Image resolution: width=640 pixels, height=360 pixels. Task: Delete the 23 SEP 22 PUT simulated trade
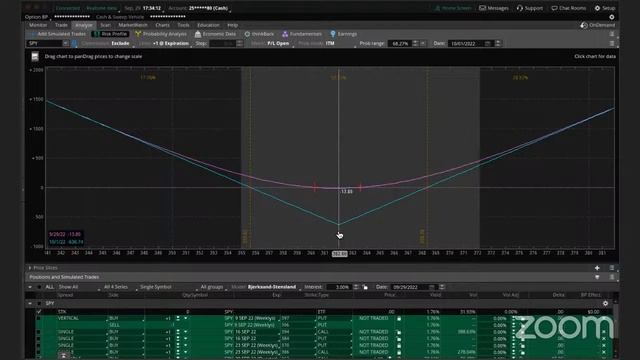coord(604,345)
